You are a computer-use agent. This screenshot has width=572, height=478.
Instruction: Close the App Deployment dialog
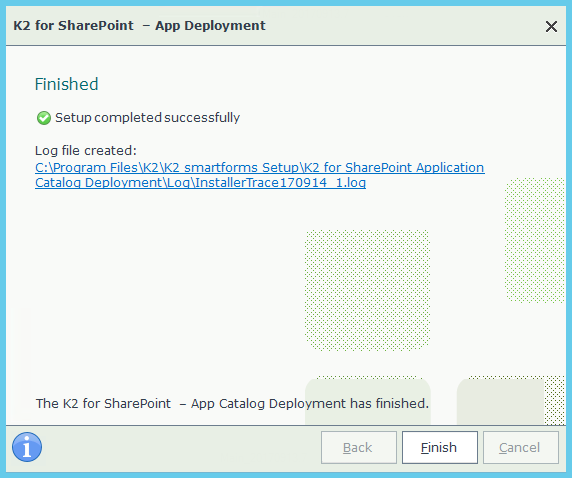point(551,26)
